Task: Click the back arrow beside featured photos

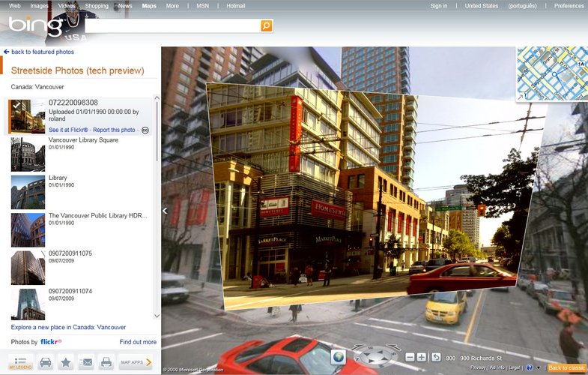Action: coord(6,52)
